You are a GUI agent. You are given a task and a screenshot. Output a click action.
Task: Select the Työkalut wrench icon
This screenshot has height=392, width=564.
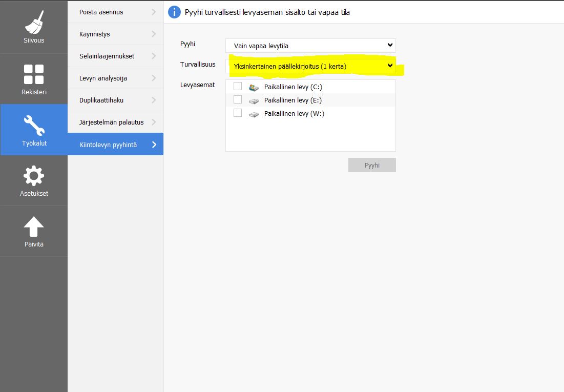pyautogui.click(x=34, y=126)
